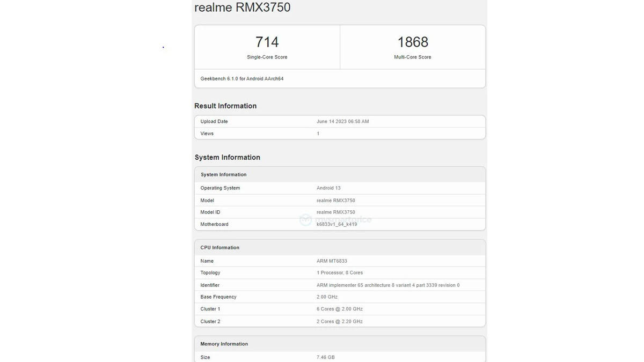Viewport: 644px width, 362px height.
Task: Select the Geekbench 6.1.0 for Android AArch64 text
Action: tap(241, 79)
